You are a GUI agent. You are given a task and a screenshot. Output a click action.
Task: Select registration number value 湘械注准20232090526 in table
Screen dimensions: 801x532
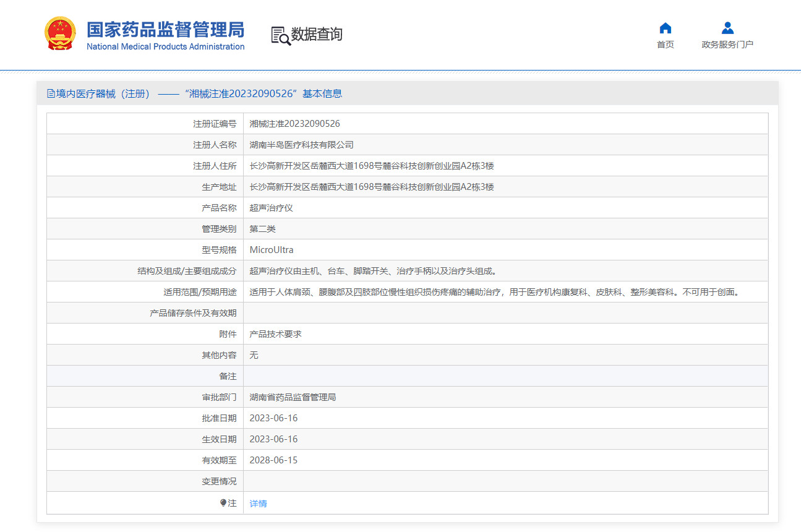click(x=294, y=124)
